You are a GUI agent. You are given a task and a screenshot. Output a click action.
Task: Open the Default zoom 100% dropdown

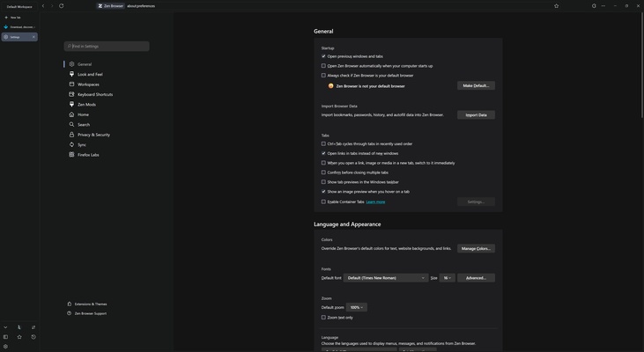357,307
